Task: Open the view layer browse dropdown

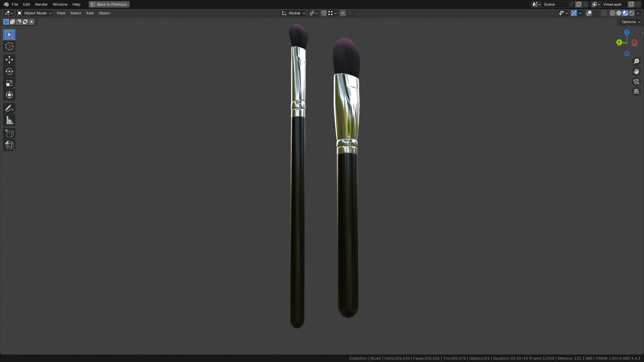Action: pyautogui.click(x=596, y=4)
